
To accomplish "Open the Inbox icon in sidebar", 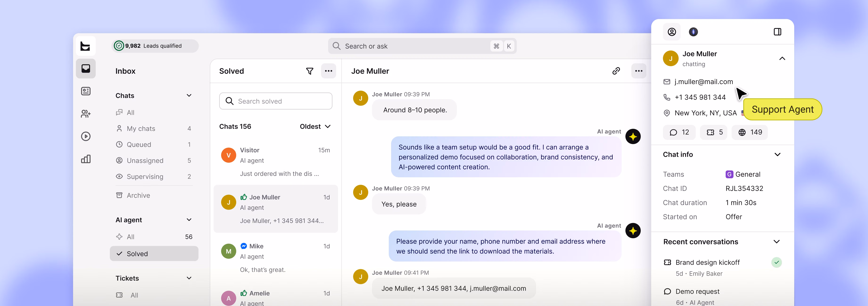I will [x=86, y=68].
